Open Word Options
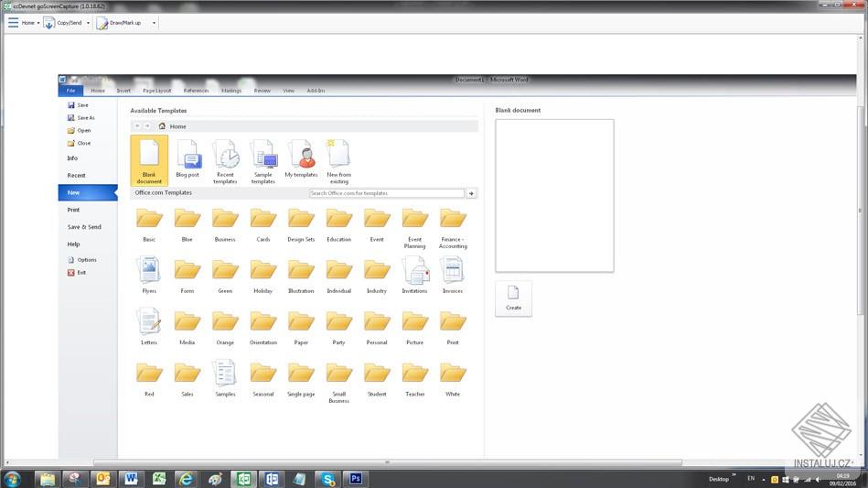 [82, 260]
